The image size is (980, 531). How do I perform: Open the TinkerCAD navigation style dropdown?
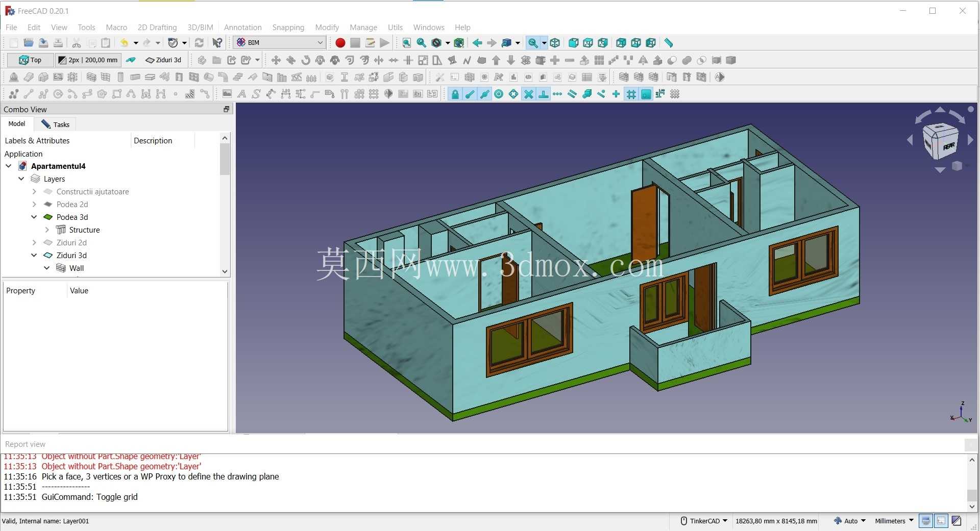point(704,521)
